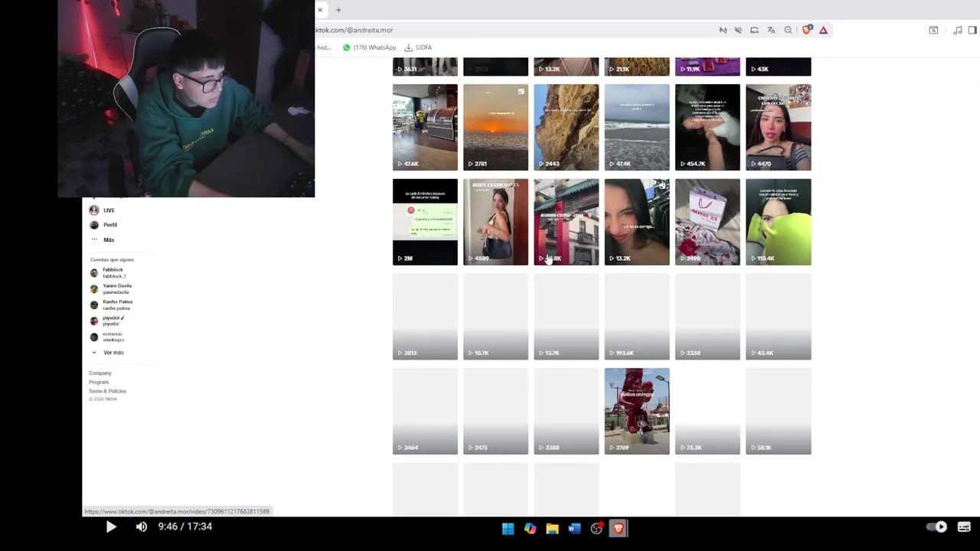Open the Brave browser taskbar icon

(x=619, y=528)
